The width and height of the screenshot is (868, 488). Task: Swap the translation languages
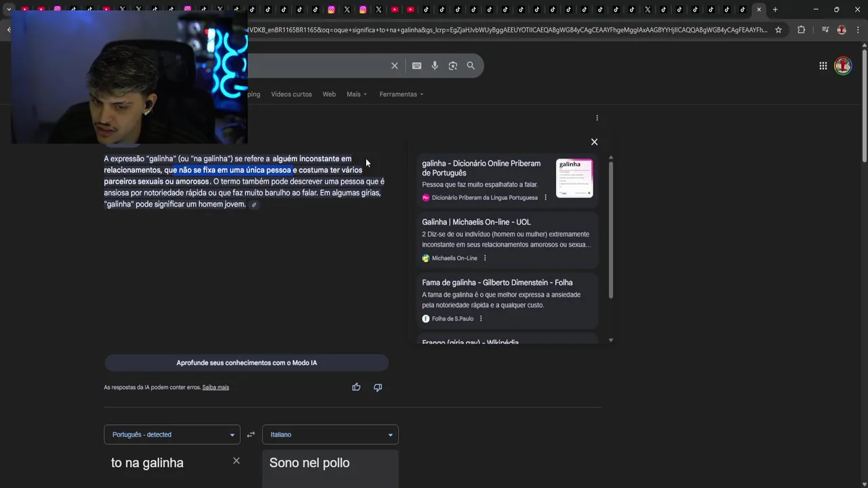tap(251, 434)
